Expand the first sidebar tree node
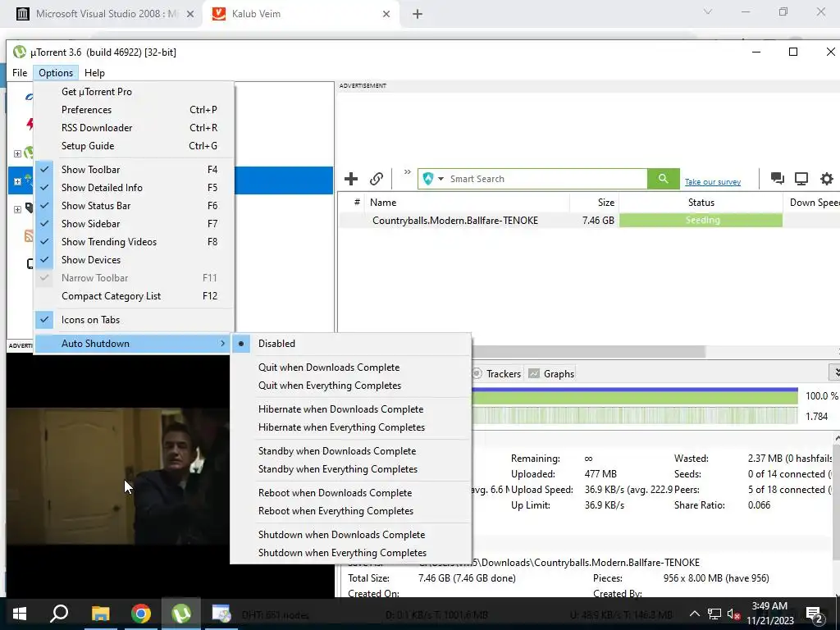 coord(17,153)
